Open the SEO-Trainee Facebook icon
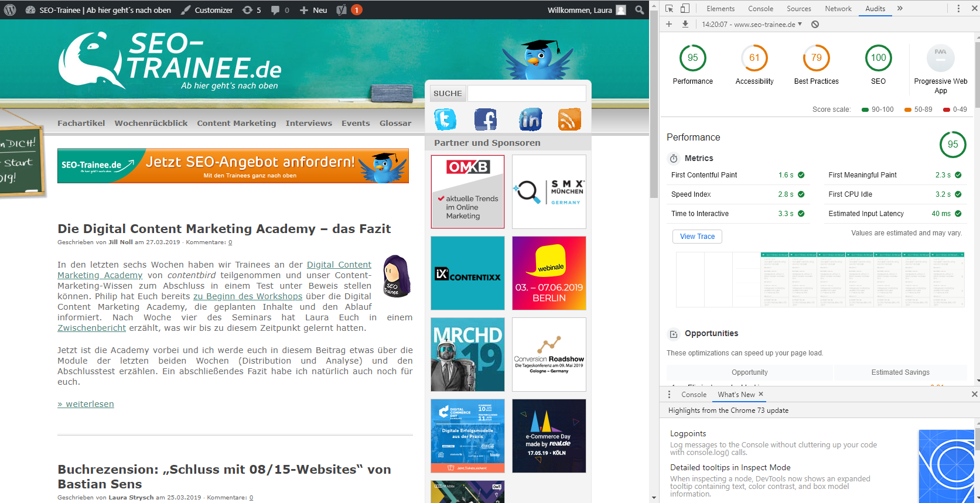The image size is (980, 503). click(486, 119)
